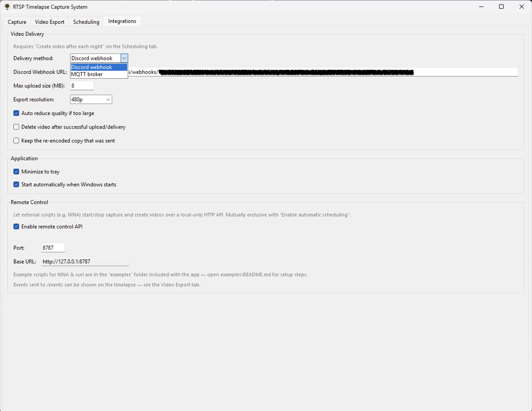Click the Video Delivery group title

click(x=27, y=34)
